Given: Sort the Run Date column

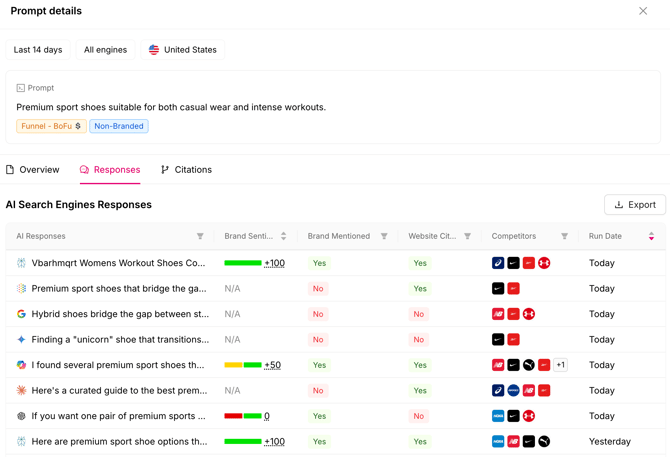Looking at the screenshot, I should (651, 236).
